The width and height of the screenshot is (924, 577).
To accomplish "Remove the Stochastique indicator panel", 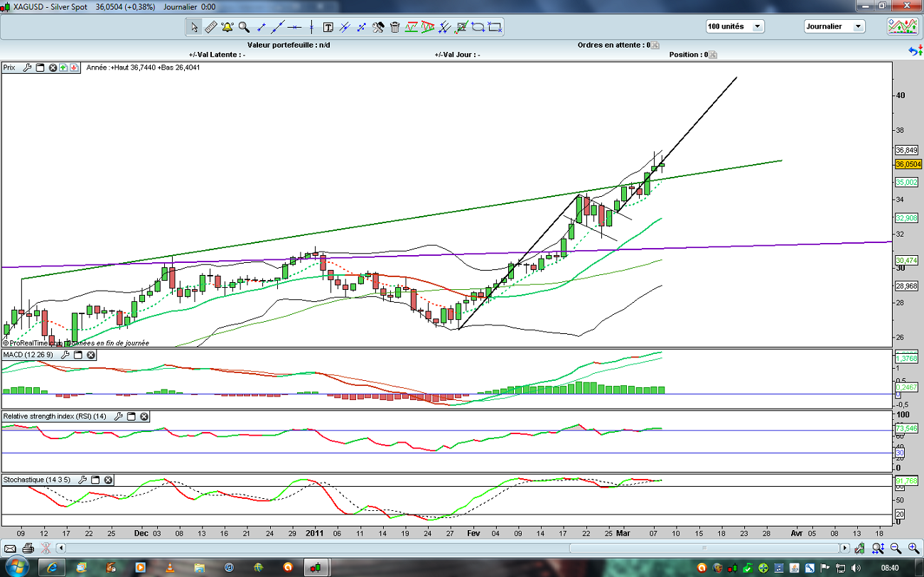I will click(x=108, y=480).
